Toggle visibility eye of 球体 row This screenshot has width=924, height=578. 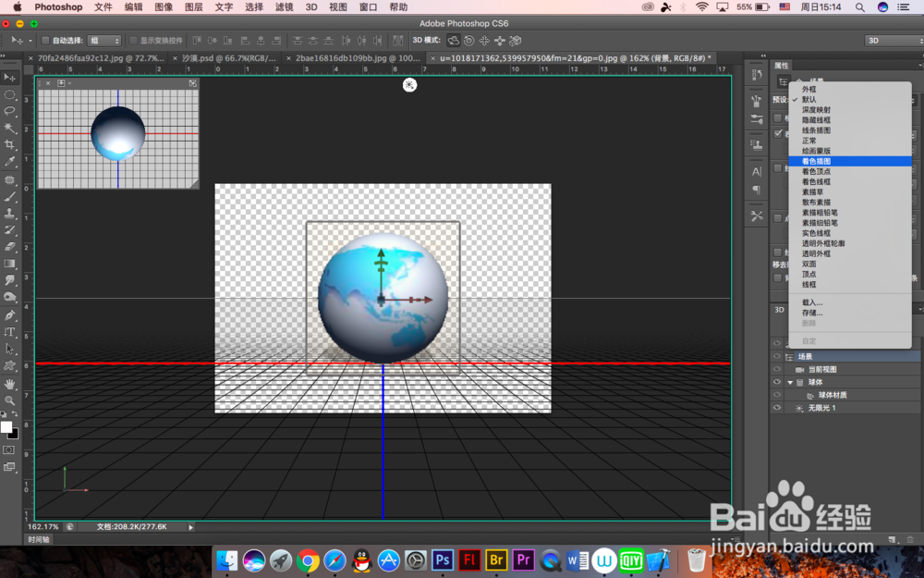pyautogui.click(x=777, y=382)
